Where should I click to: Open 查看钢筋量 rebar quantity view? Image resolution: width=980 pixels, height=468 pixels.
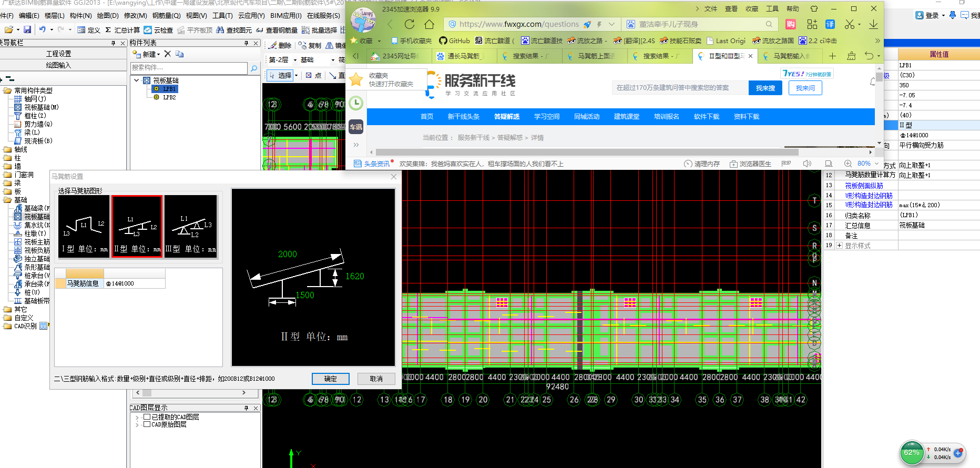tap(277, 30)
